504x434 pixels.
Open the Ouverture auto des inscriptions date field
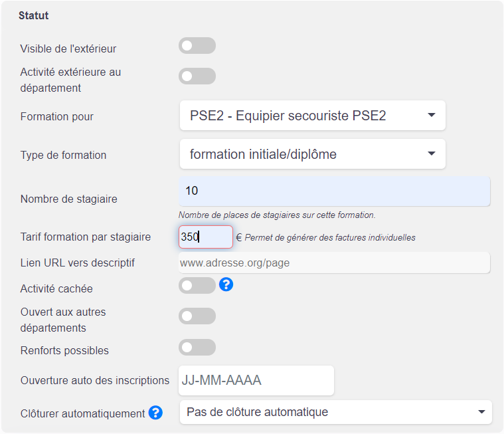[256, 380]
